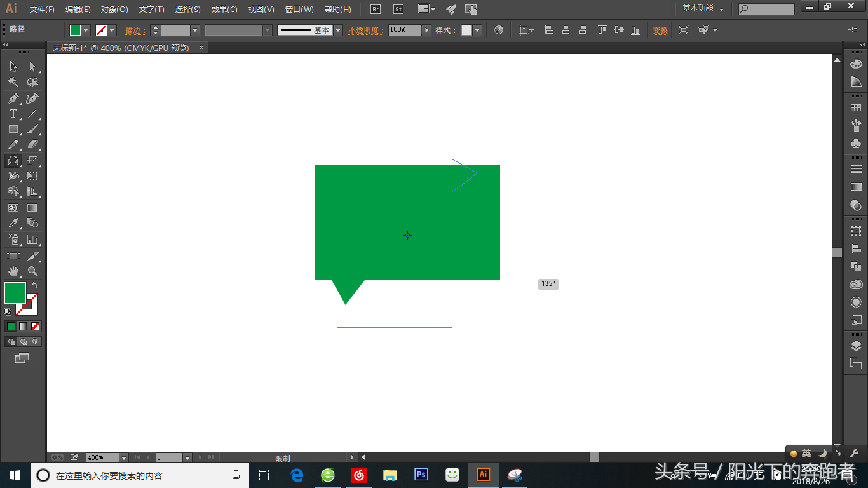
Task: Open the 效果(C) menu
Action: coord(224,10)
